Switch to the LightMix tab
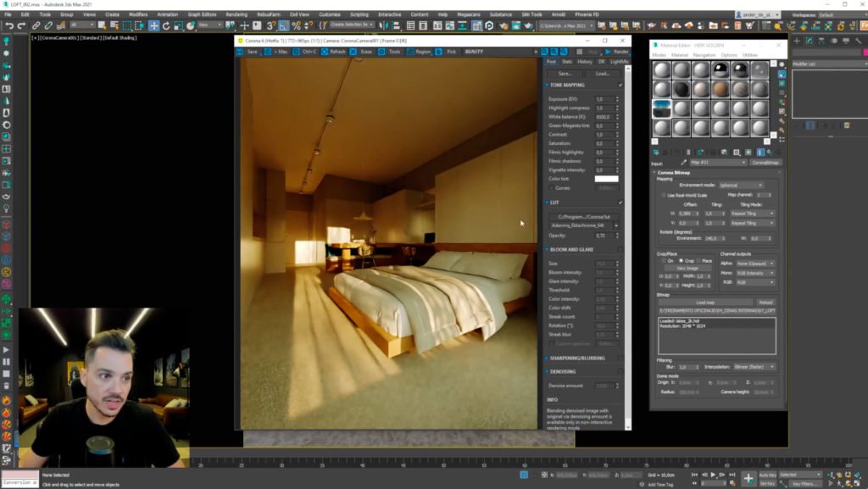Viewport: 868px width, 489px height. [619, 62]
